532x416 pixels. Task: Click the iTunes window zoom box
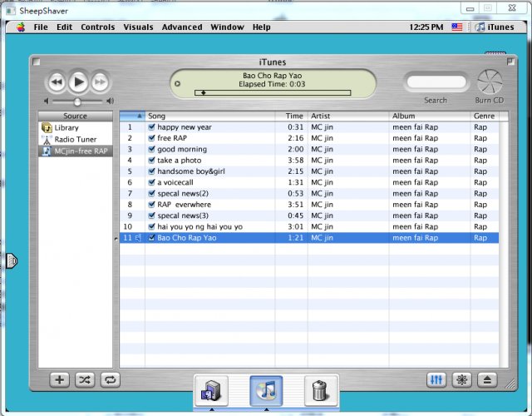pos(510,62)
